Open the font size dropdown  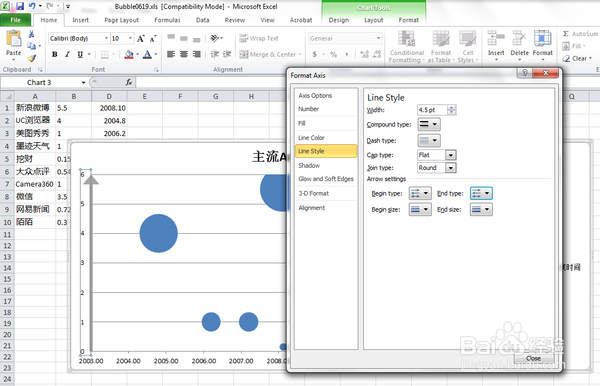point(130,38)
